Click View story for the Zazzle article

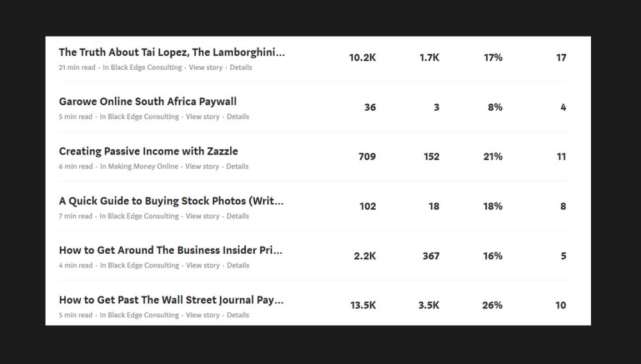click(203, 166)
